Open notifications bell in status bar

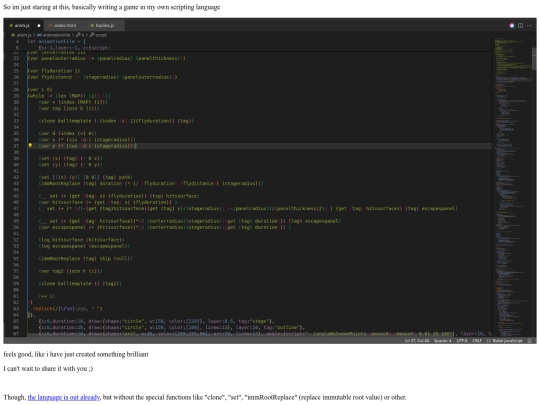[530, 341]
